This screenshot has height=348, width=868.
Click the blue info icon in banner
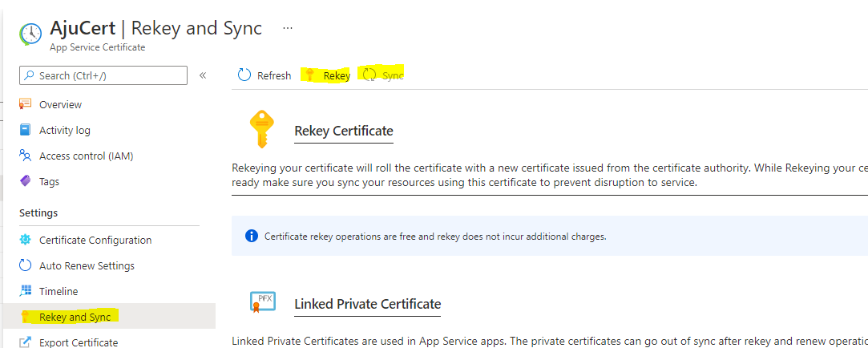coord(251,236)
